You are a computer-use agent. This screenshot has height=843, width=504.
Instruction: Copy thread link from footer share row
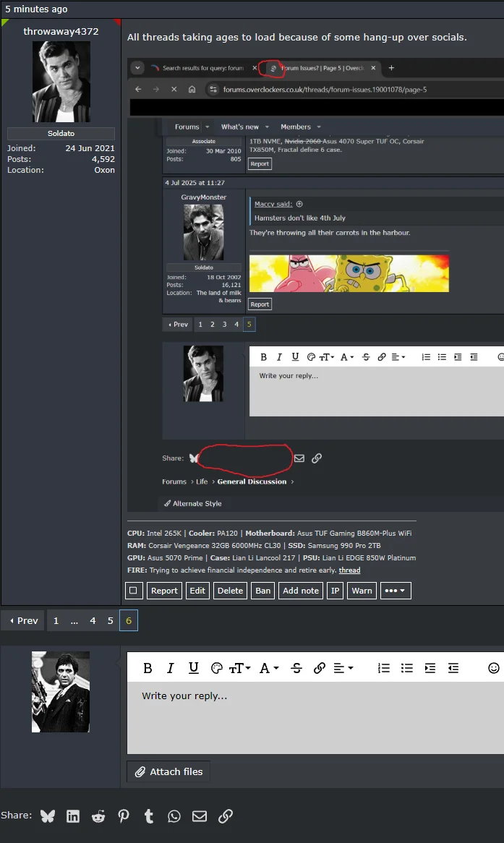226,816
